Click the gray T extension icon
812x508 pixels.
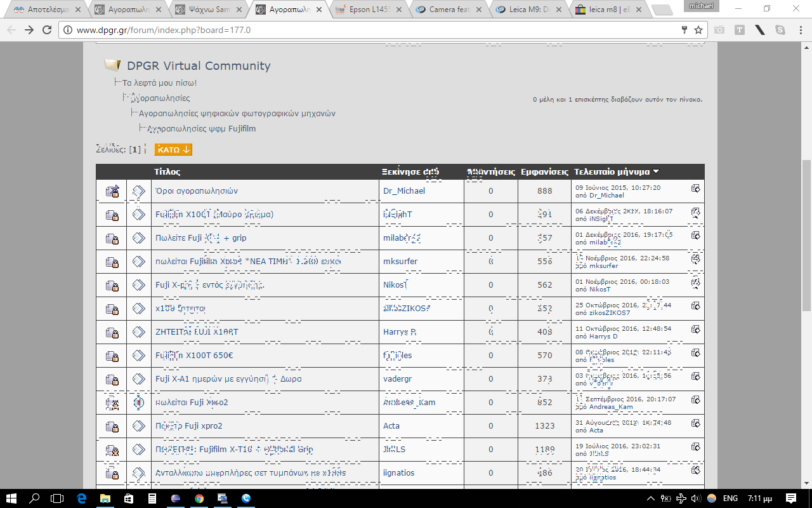tap(740, 30)
